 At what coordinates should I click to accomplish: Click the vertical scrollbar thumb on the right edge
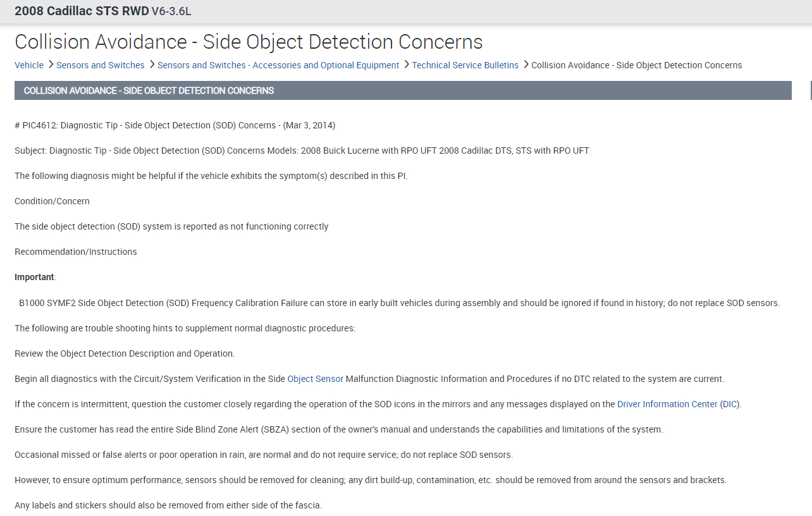coord(811,90)
